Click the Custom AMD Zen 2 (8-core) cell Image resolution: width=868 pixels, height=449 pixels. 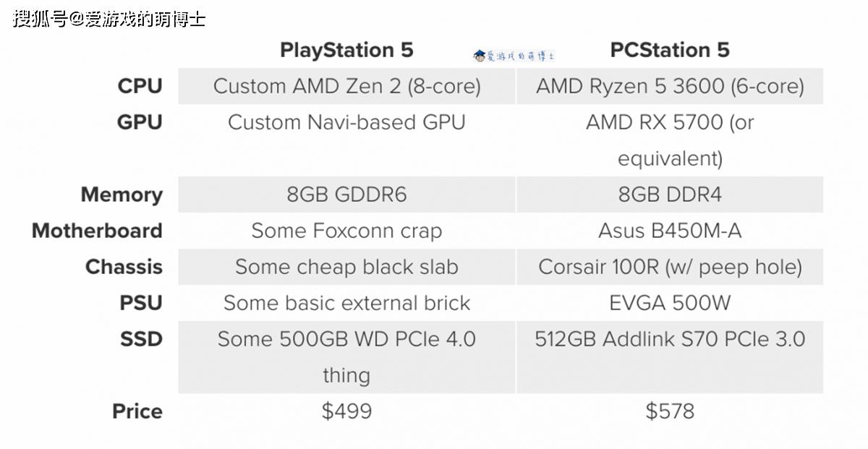[346, 86]
